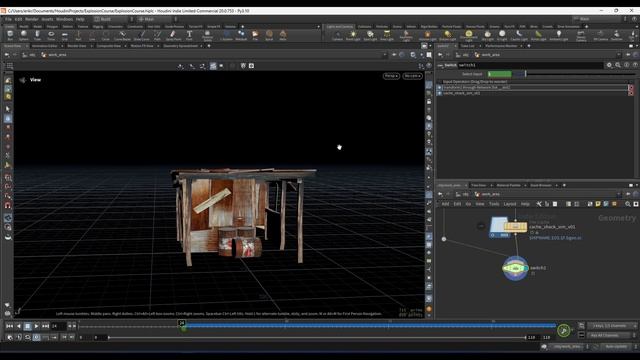Create a Sky Light from the shelf

[487, 36]
